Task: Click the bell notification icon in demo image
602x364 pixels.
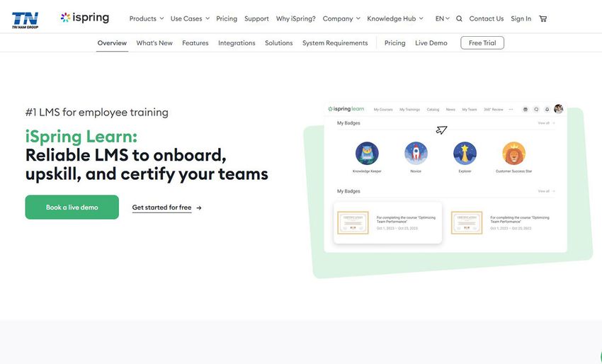Action: point(547,110)
